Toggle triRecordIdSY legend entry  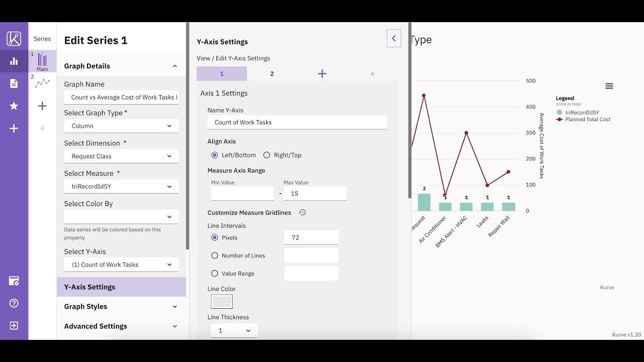tap(578, 113)
